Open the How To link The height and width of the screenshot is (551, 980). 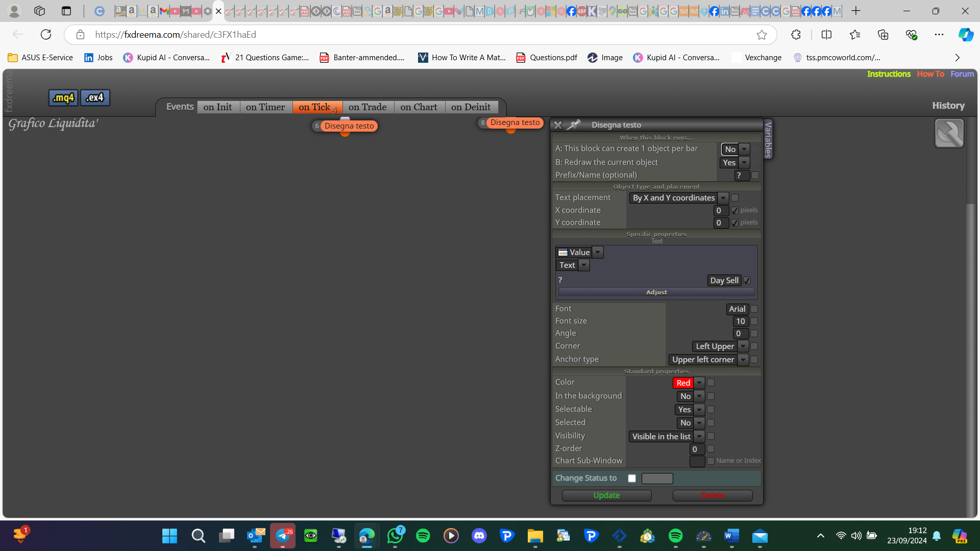point(930,74)
